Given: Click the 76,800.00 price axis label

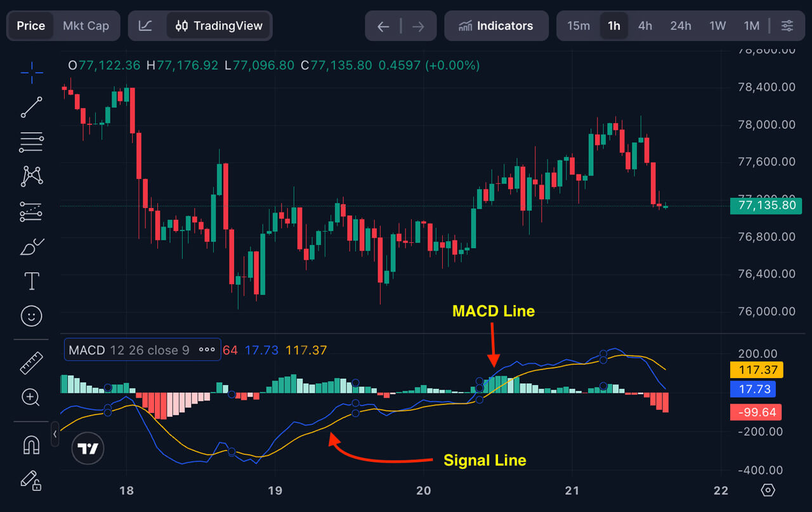Looking at the screenshot, I should 766,237.
